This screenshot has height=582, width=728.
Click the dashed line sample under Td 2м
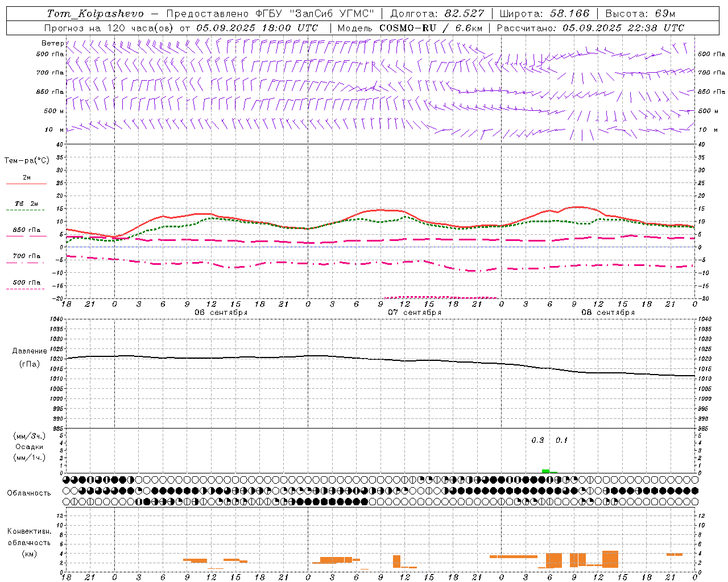[x=26, y=210]
